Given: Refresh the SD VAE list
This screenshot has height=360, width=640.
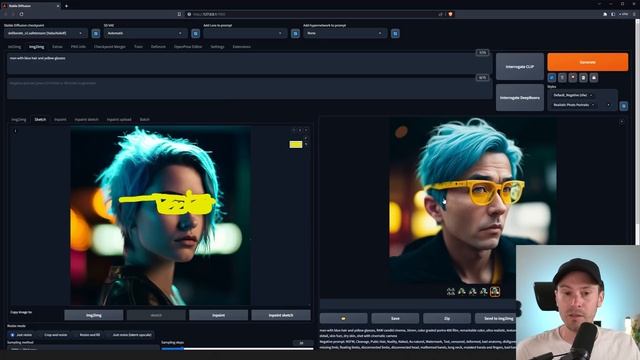Looking at the screenshot, I should tap(196, 33).
